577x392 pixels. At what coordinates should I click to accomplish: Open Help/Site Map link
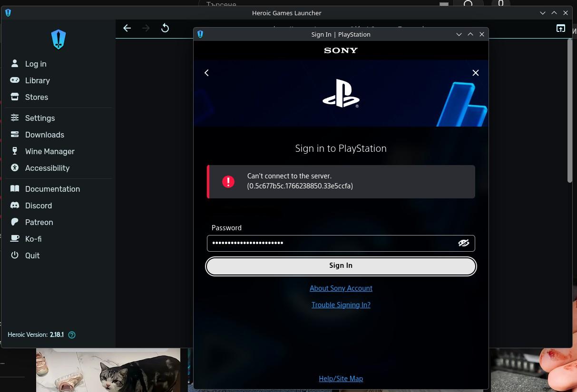(x=341, y=379)
